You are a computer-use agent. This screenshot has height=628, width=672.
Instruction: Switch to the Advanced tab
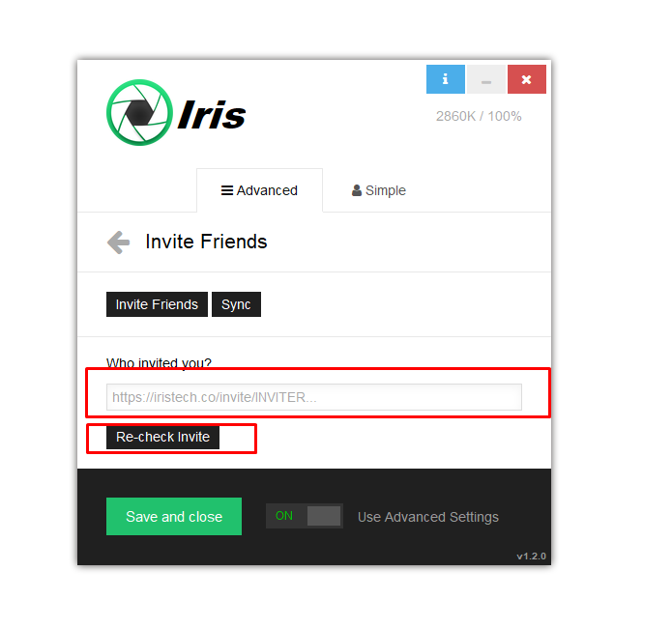[x=260, y=190]
